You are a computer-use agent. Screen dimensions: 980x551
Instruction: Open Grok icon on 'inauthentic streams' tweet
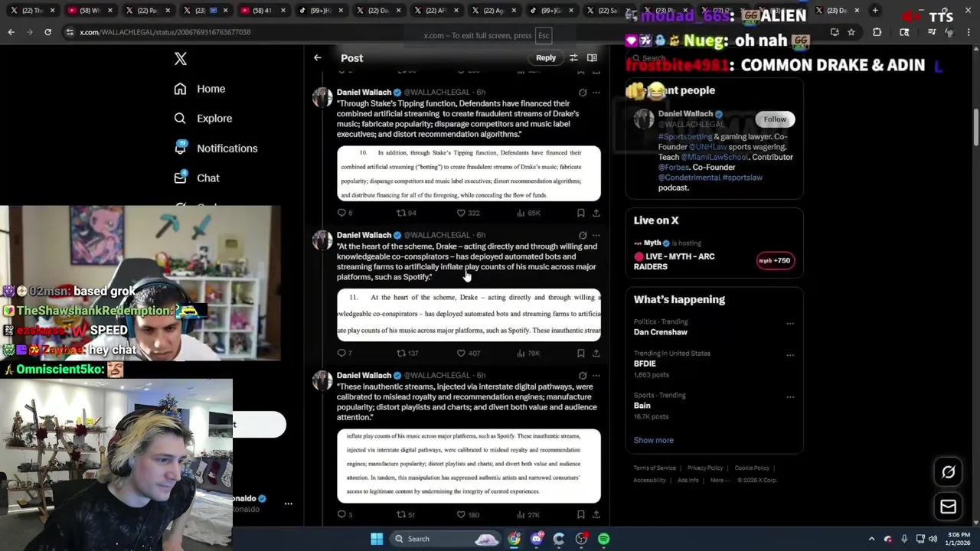(x=583, y=376)
